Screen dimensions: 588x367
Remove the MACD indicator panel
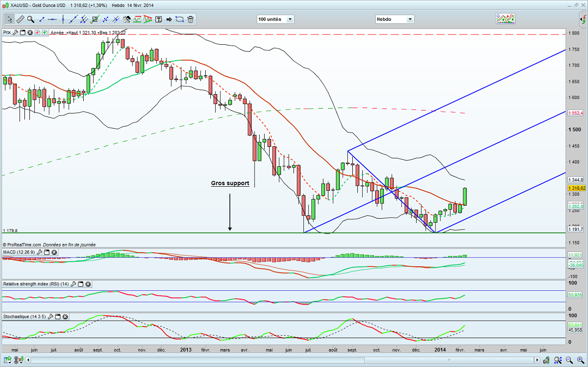coord(54,252)
